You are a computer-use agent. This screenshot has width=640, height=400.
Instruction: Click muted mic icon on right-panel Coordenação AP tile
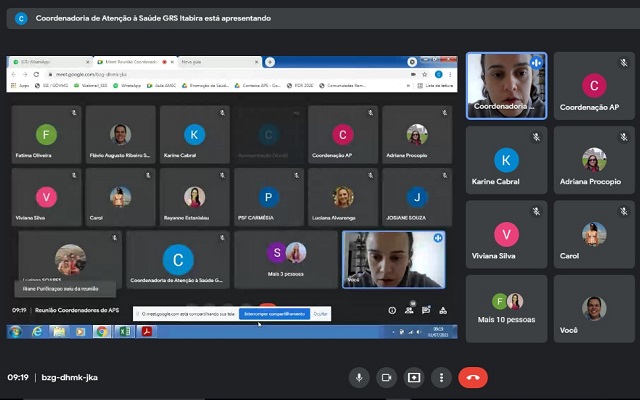point(624,63)
